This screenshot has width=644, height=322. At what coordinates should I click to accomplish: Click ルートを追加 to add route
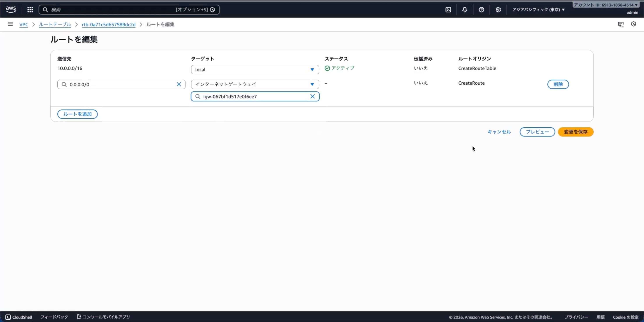coord(77,114)
